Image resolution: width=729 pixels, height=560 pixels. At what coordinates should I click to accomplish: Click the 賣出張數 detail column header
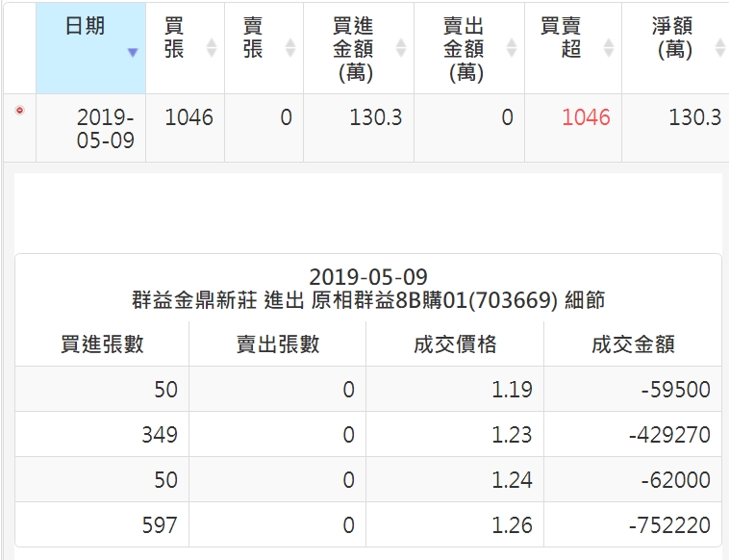point(278,344)
